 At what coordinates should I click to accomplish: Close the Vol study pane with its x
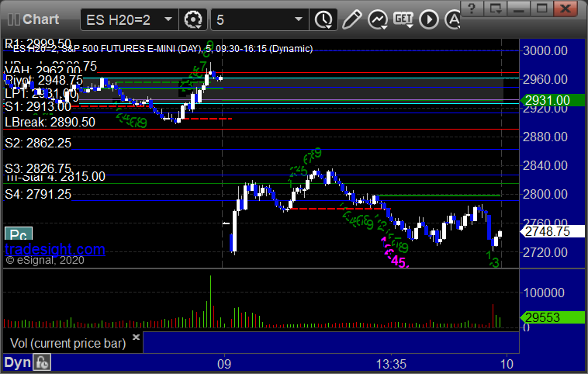click(136, 337)
